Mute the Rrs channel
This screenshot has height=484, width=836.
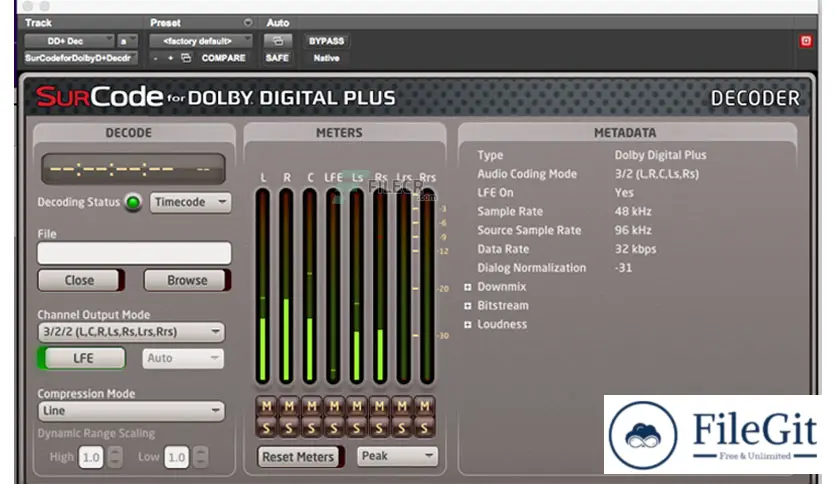tap(424, 406)
